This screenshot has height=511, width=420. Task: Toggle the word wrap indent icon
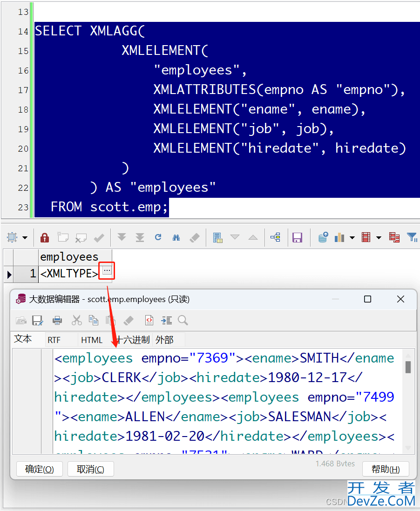click(167, 321)
